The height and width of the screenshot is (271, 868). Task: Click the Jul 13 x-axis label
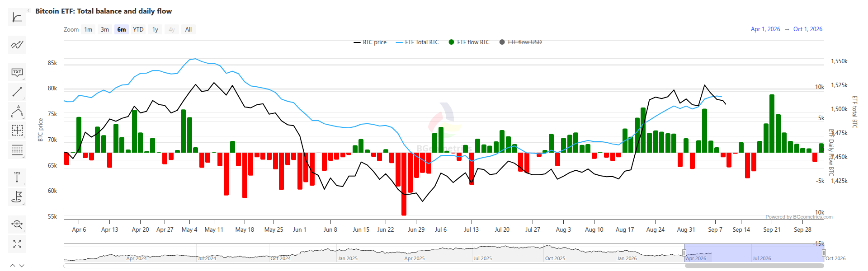coord(471,229)
